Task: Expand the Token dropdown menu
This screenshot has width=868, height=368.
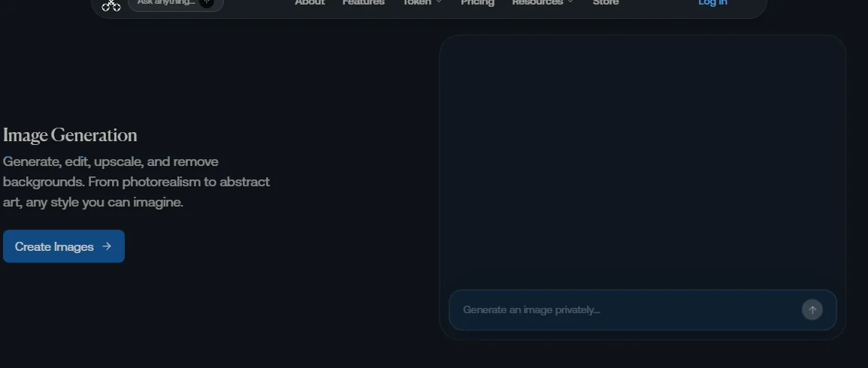Action: pyautogui.click(x=422, y=3)
